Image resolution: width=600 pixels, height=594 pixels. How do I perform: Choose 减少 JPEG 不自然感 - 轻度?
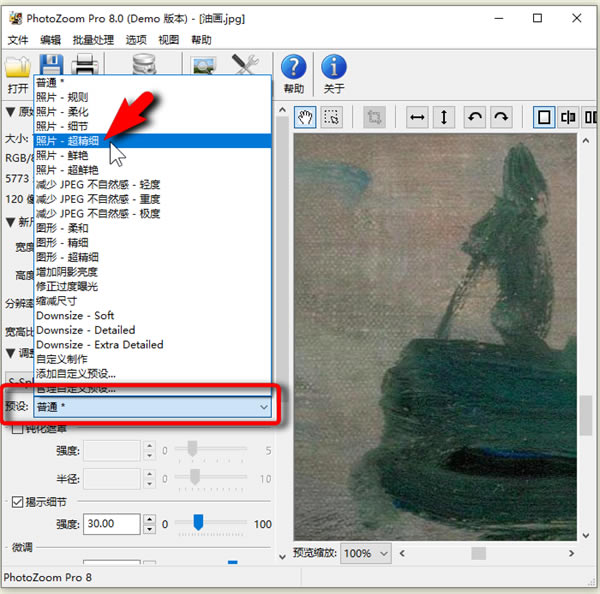[153, 184]
